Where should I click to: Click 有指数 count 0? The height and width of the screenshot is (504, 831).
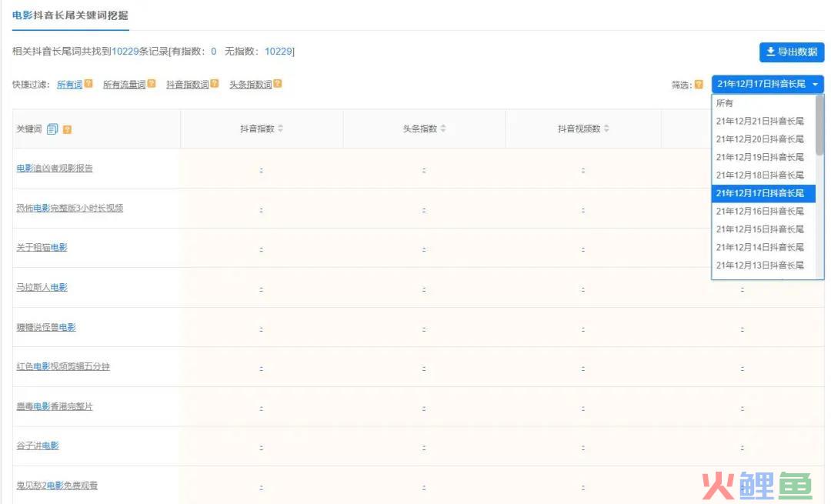click(x=214, y=52)
